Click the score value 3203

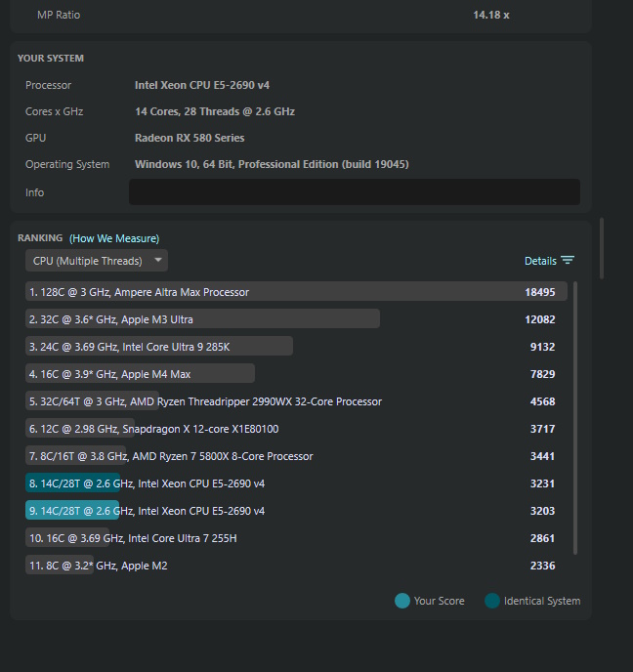[542, 511]
